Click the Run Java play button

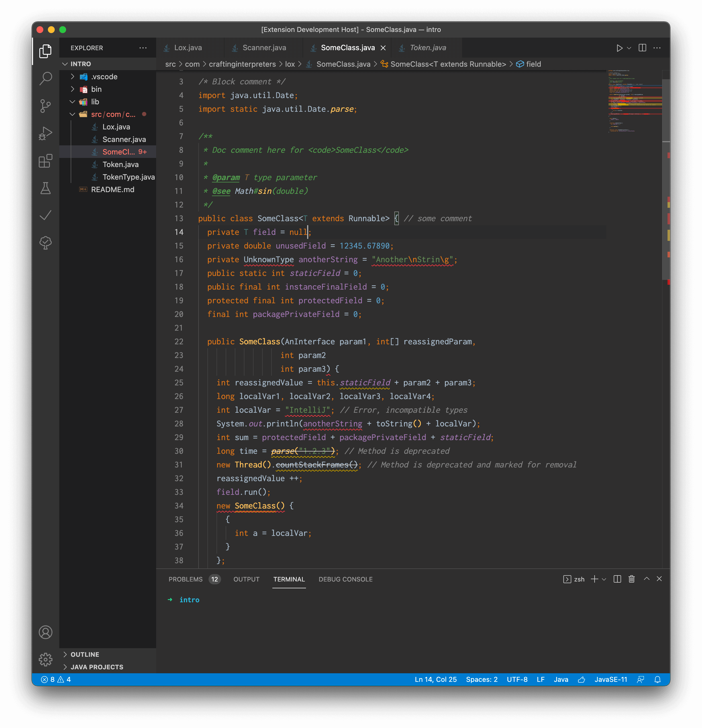point(619,48)
